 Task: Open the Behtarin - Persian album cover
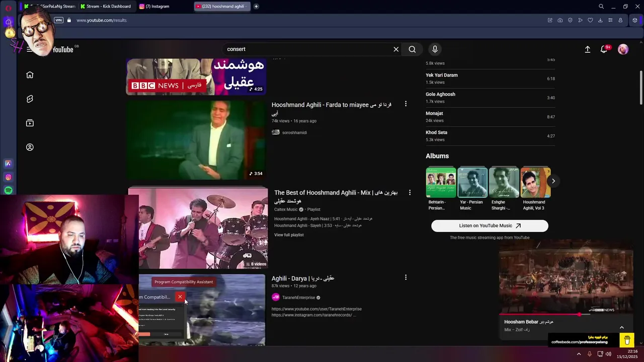441,182
